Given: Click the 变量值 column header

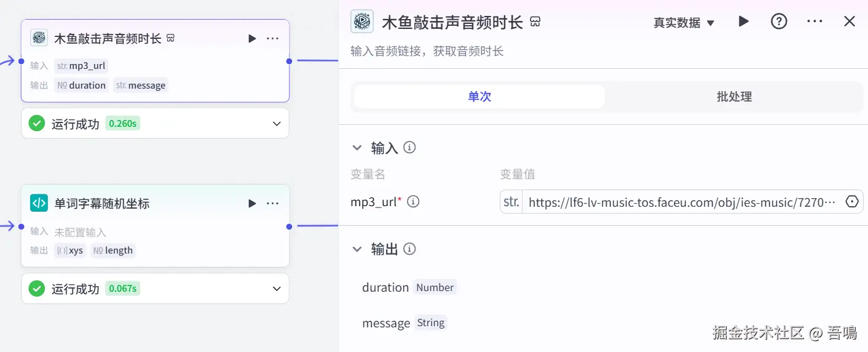Looking at the screenshot, I should (x=518, y=174).
